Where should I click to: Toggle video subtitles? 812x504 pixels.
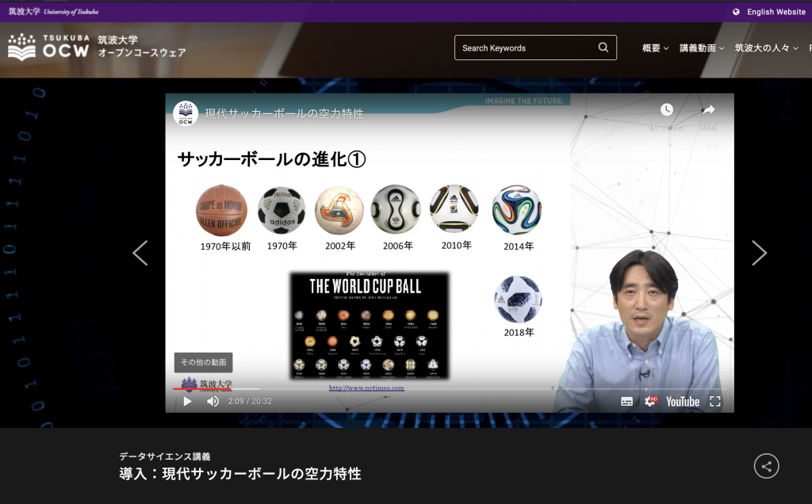626,402
